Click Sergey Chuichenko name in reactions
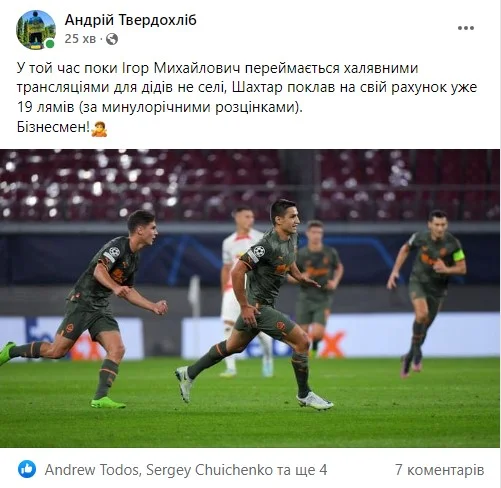501x488 pixels. pyautogui.click(x=210, y=470)
